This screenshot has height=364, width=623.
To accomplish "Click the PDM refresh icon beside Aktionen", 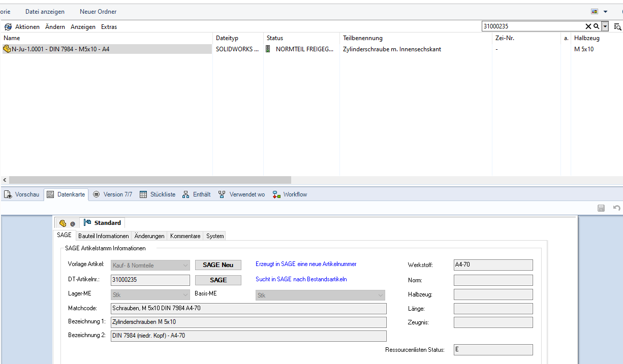I will [8, 27].
